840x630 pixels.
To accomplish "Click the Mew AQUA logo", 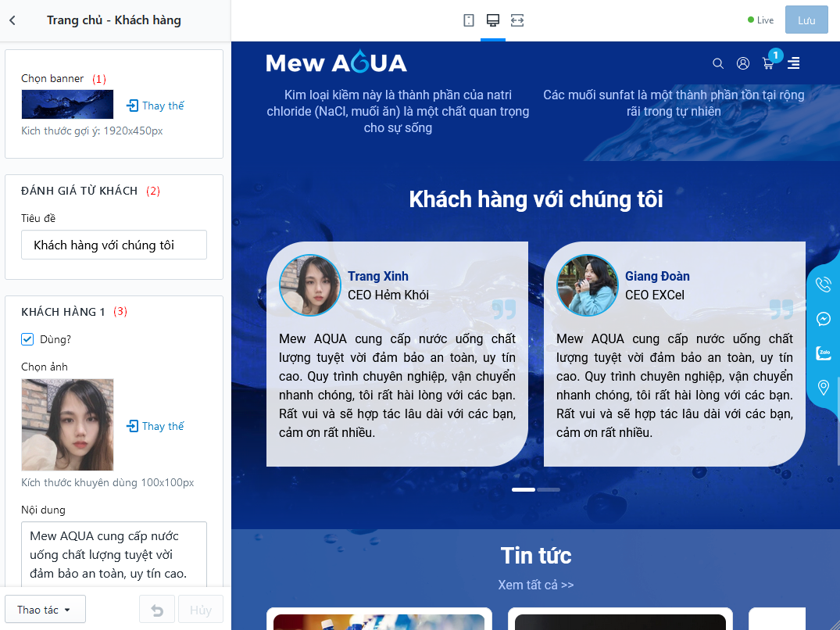I will pyautogui.click(x=337, y=63).
